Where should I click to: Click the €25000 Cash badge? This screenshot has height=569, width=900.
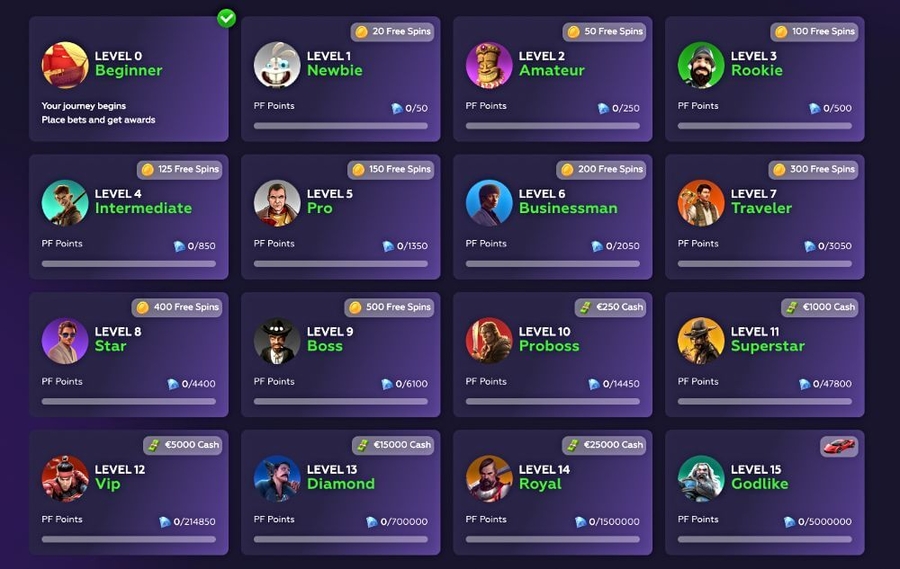click(604, 445)
